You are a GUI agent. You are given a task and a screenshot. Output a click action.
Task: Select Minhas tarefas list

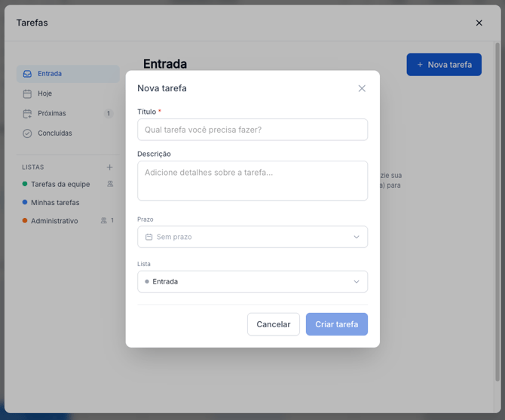55,203
